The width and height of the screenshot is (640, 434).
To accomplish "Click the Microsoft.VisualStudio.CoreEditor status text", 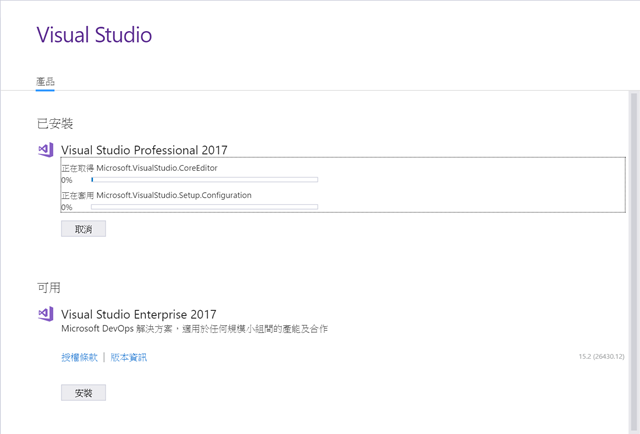I will (139, 168).
